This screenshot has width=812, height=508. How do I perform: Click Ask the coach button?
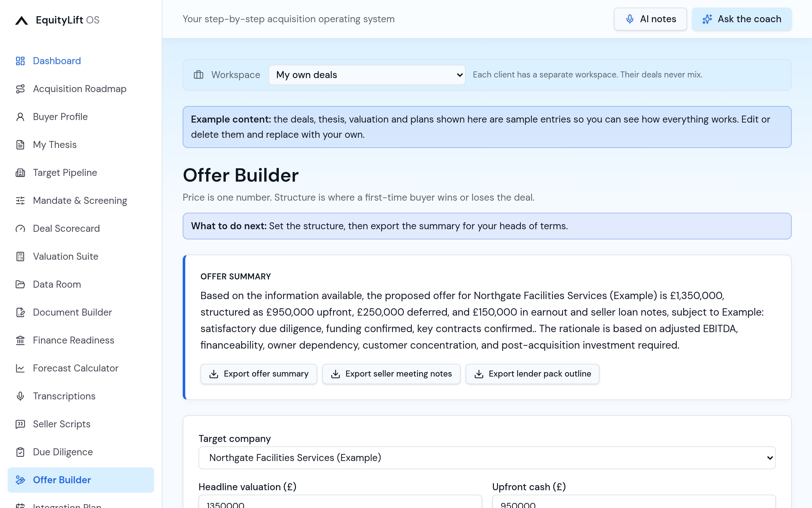tap(742, 19)
